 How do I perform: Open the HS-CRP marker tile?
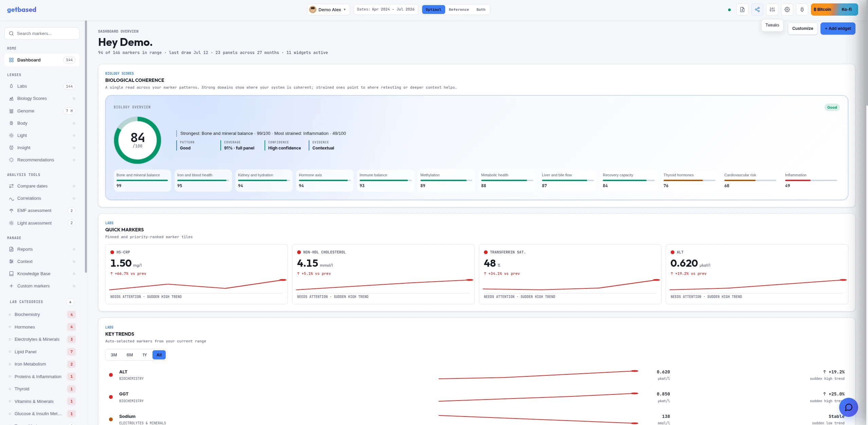coord(196,274)
